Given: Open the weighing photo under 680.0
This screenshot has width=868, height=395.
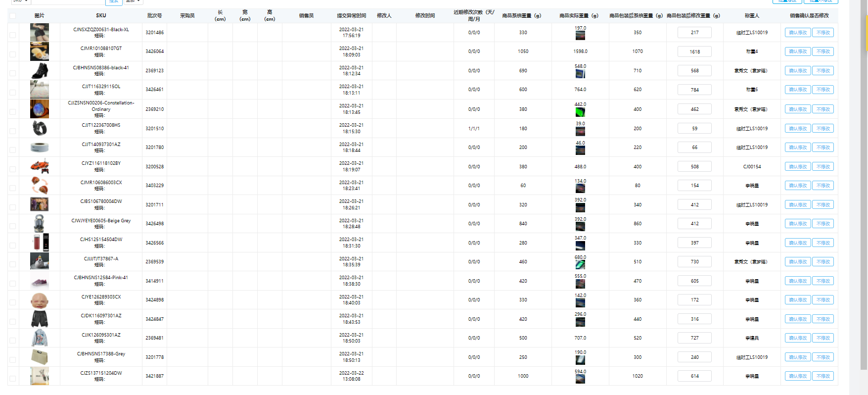Looking at the screenshot, I should tap(580, 265).
